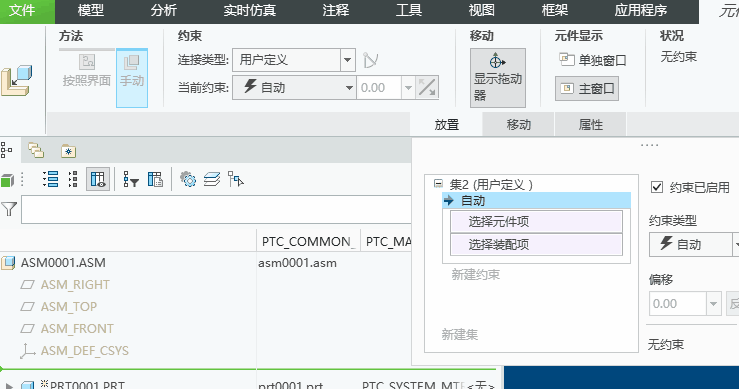Click the layers tree icon
The height and width of the screenshot is (389, 739).
[x=212, y=180]
